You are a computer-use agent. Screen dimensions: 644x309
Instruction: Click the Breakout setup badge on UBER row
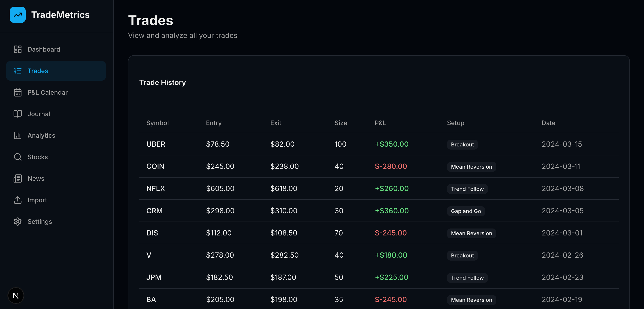[462, 144]
